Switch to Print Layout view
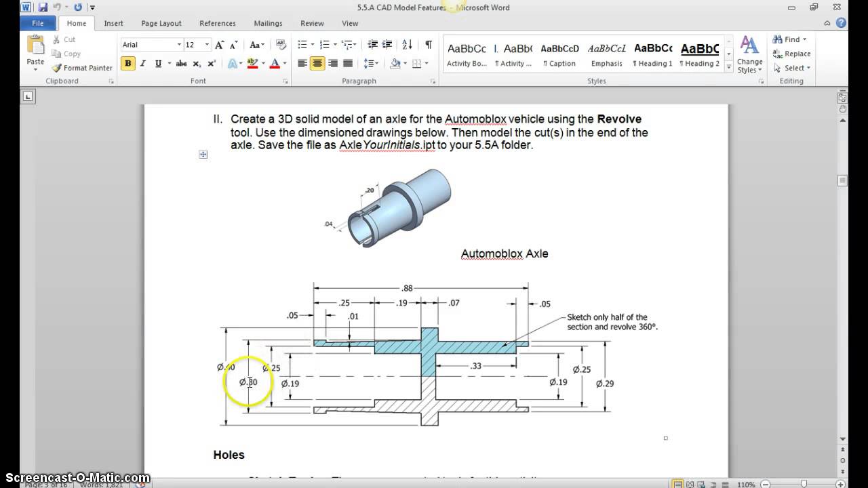868x488 pixels. pyautogui.click(x=677, y=485)
